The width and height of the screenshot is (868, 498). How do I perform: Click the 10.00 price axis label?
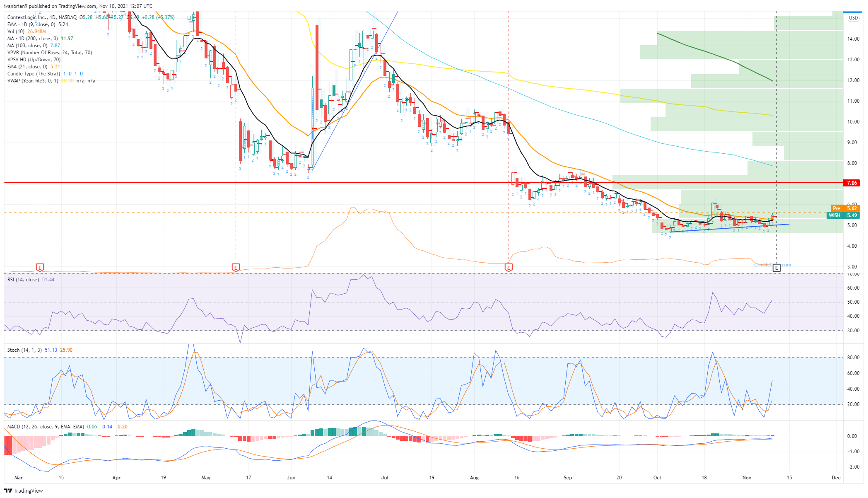click(x=853, y=122)
